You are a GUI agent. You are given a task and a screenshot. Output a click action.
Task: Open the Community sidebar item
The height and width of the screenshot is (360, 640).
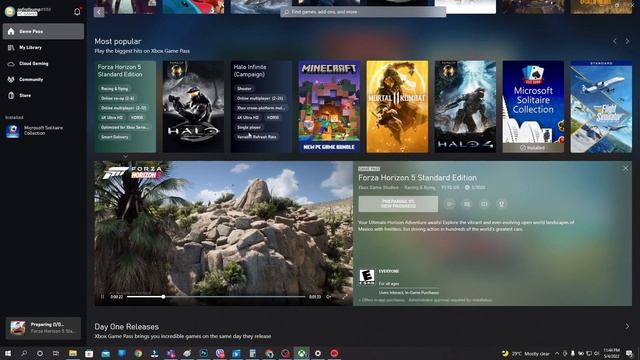pos(43,79)
